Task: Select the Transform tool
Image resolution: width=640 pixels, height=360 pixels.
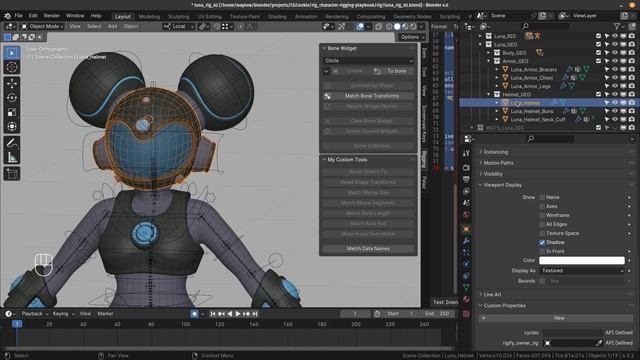Action: point(12,126)
